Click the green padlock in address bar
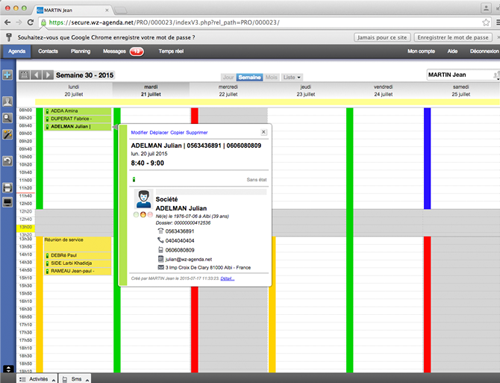Viewport: 500px width, 383px height. (43, 23)
